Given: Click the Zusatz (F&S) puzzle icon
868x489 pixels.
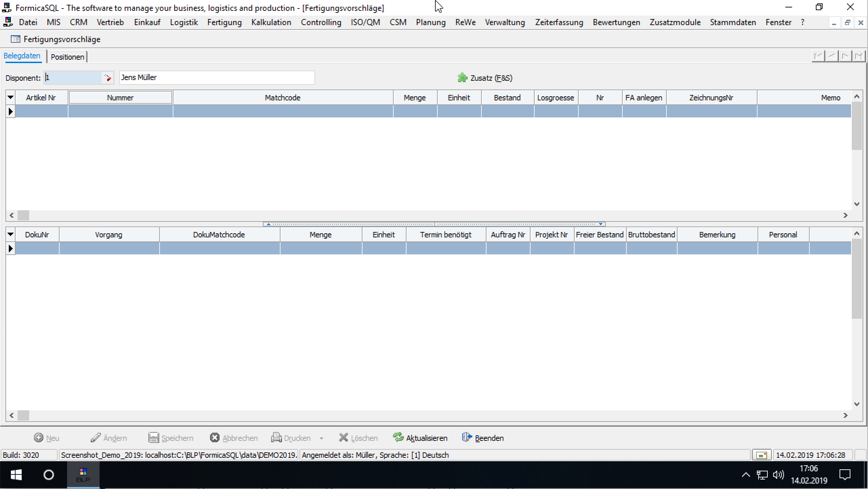Looking at the screenshot, I should [x=462, y=78].
